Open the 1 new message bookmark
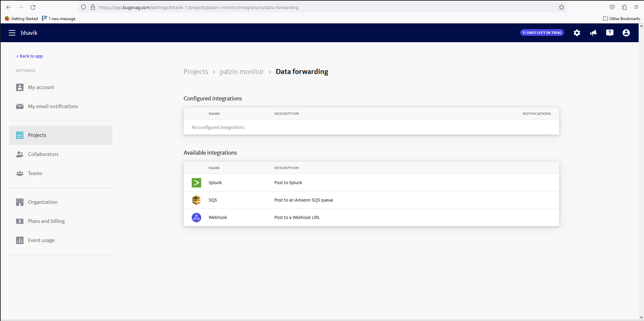 point(59,19)
